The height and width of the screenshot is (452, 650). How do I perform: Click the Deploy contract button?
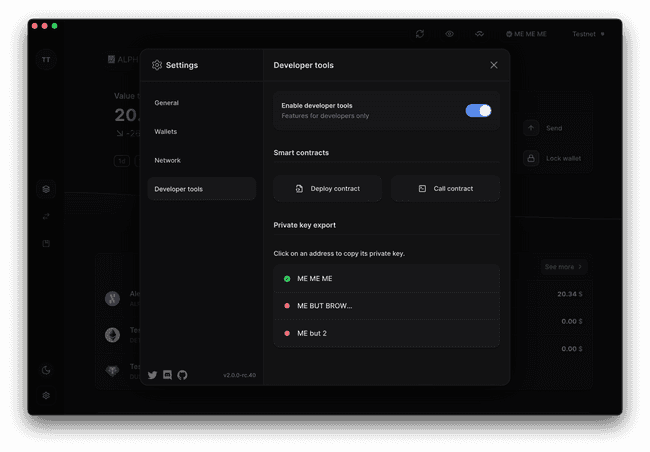coord(328,188)
